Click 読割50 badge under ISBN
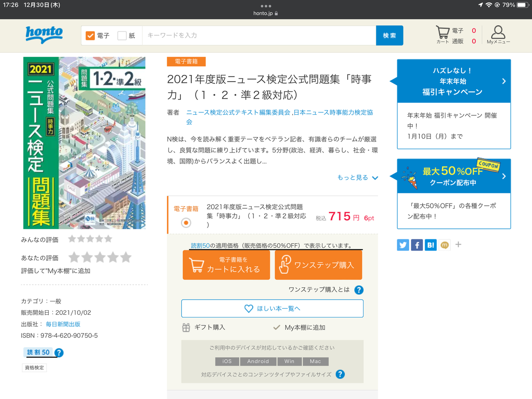This screenshot has height=399, width=532. pos(38,352)
